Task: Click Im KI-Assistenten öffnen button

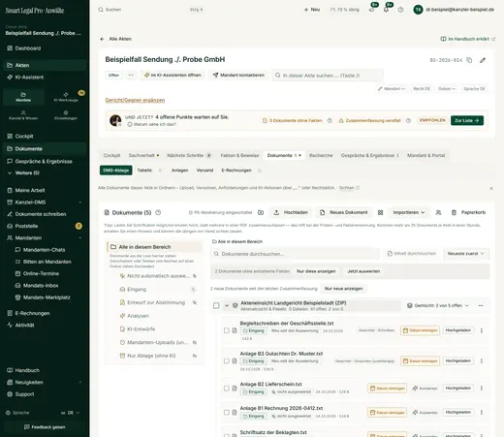Action: tap(173, 76)
